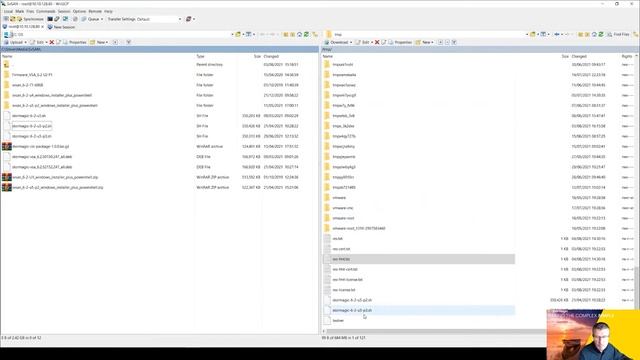Close the root@10.10.128.80 session tab
This screenshot has height=360, width=640.
(x=42, y=27)
